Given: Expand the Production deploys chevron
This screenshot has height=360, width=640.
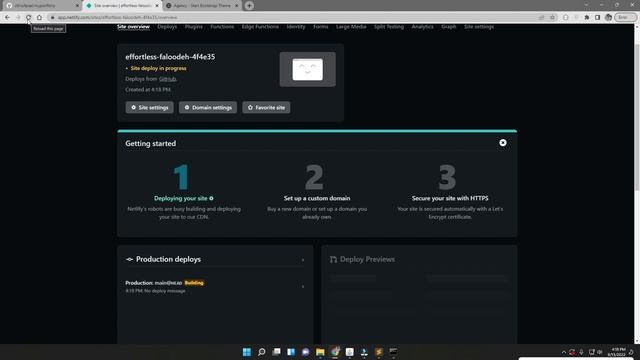Looking at the screenshot, I should point(303,260).
